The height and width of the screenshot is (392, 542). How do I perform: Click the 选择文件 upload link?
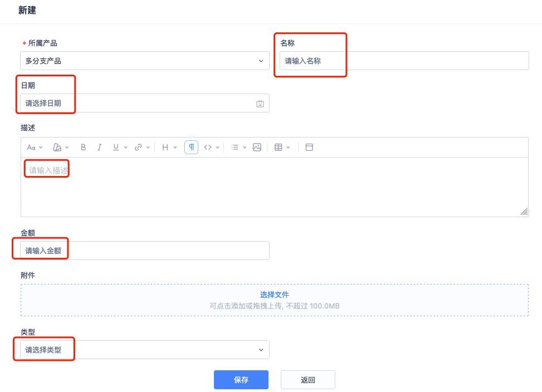click(x=275, y=295)
